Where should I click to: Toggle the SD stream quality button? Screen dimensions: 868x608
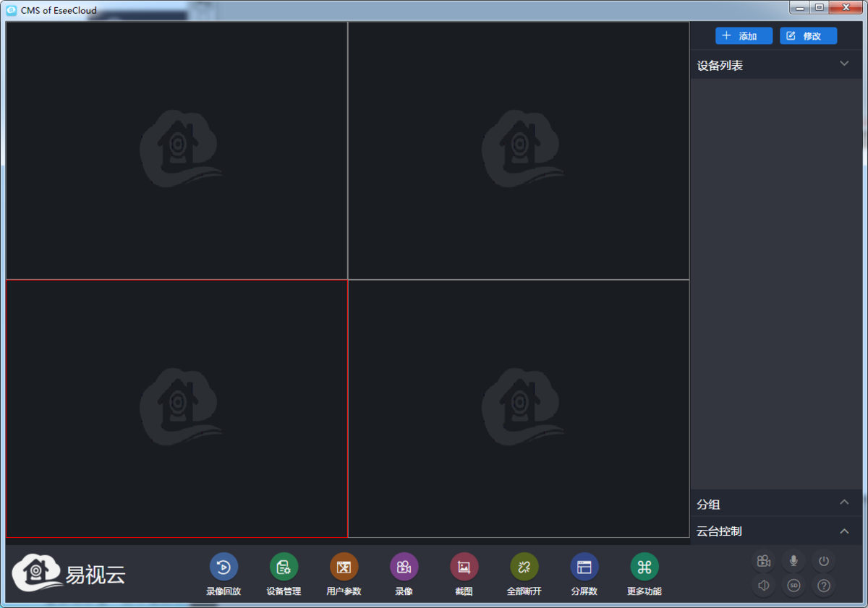point(793,586)
